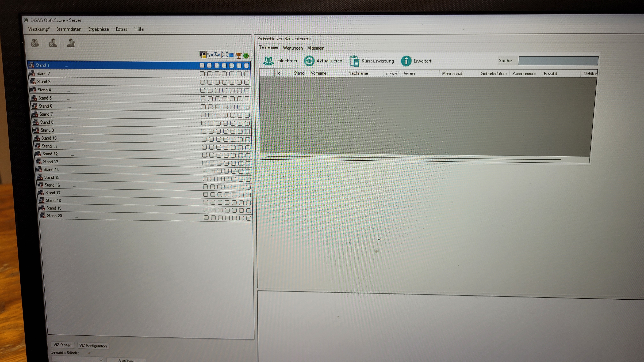Toggle first checkbox in Stand 2 row

tap(202, 74)
